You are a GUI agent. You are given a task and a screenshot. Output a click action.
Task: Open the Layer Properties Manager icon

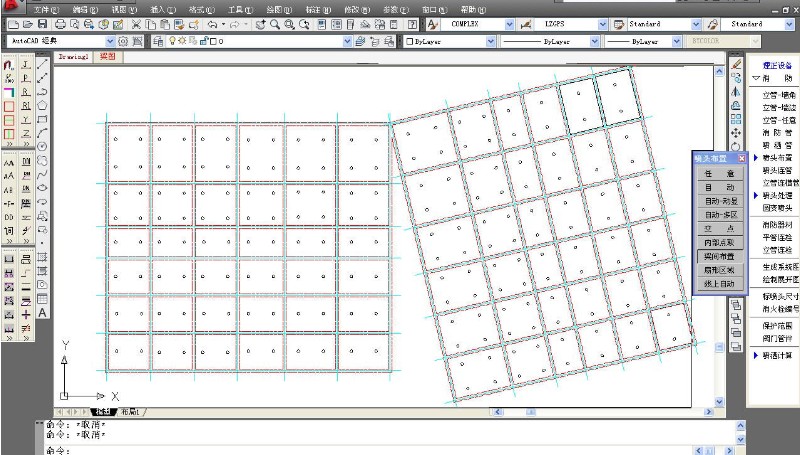tap(158, 41)
